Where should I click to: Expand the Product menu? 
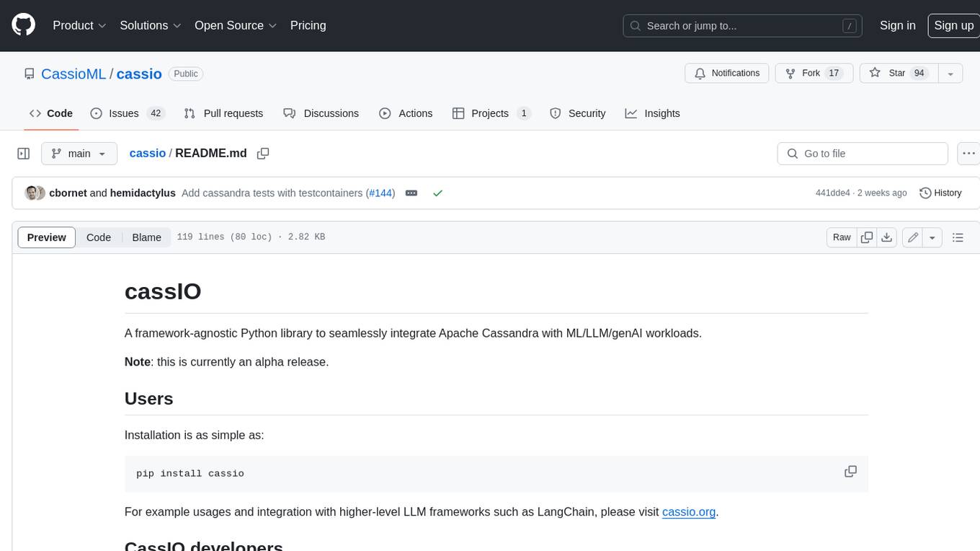coord(79,25)
